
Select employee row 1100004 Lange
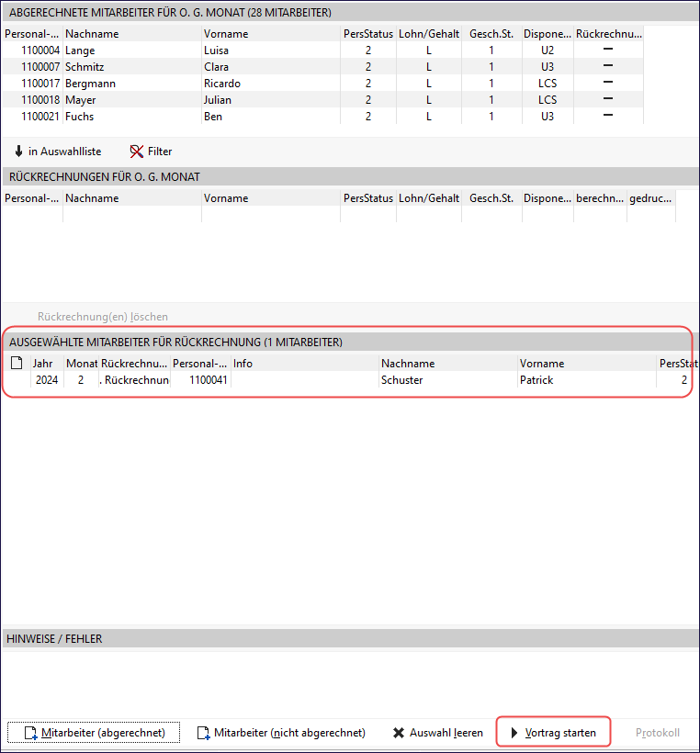coord(322,51)
